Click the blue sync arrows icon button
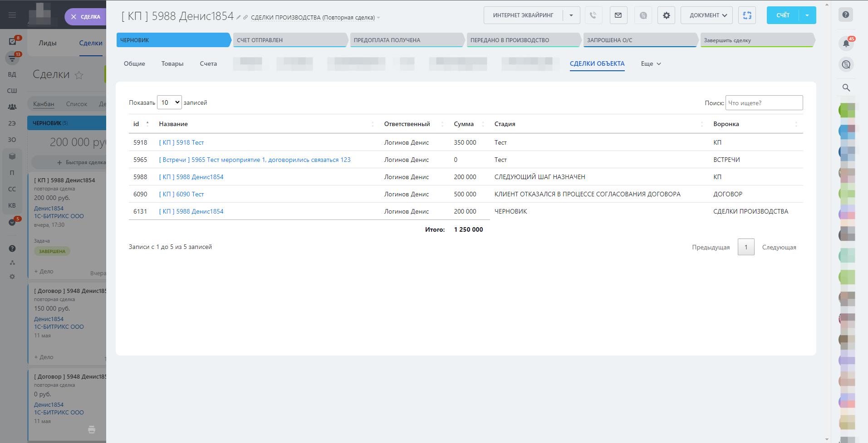 (747, 15)
